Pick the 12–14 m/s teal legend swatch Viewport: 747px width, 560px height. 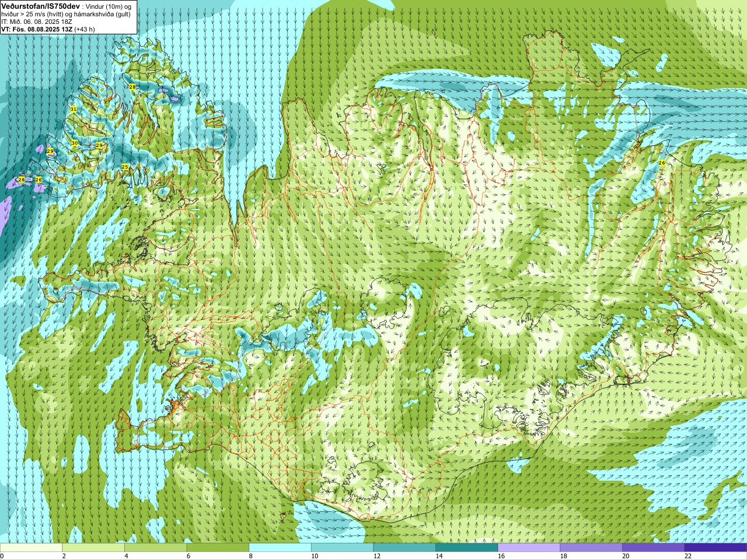point(404,548)
